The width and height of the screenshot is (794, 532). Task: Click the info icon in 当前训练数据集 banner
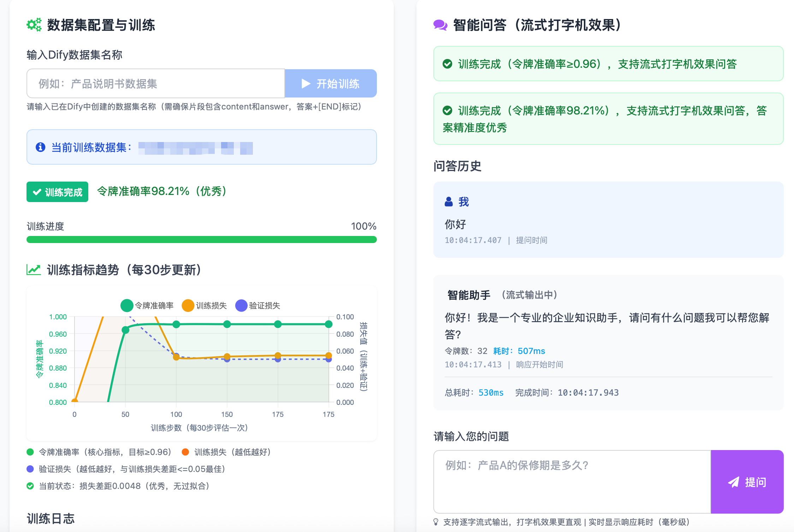40,147
